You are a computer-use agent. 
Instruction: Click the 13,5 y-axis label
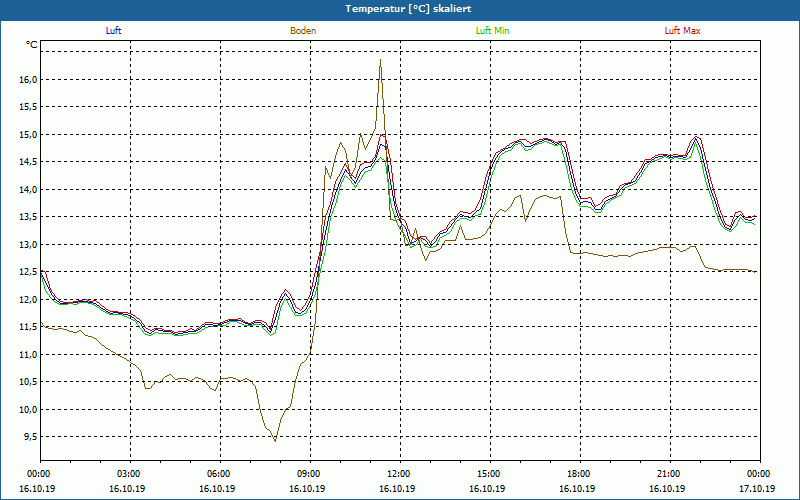click(29, 217)
